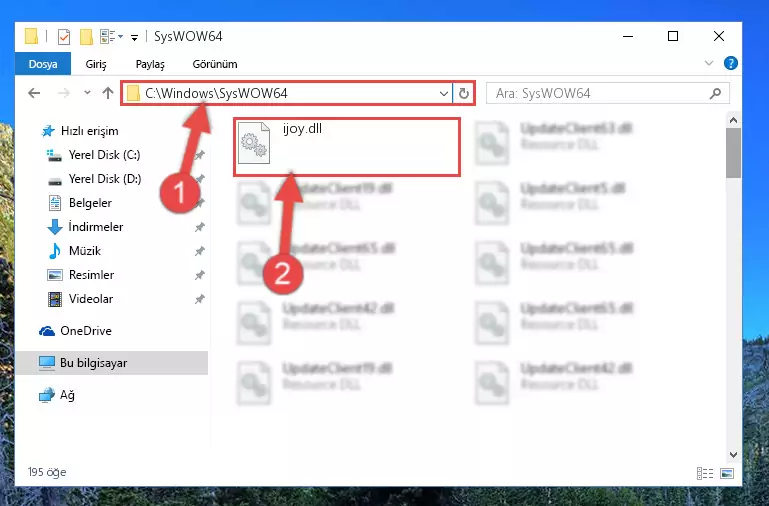Switch to the Giriş ribbon tab
The image size is (769, 506).
click(96, 64)
